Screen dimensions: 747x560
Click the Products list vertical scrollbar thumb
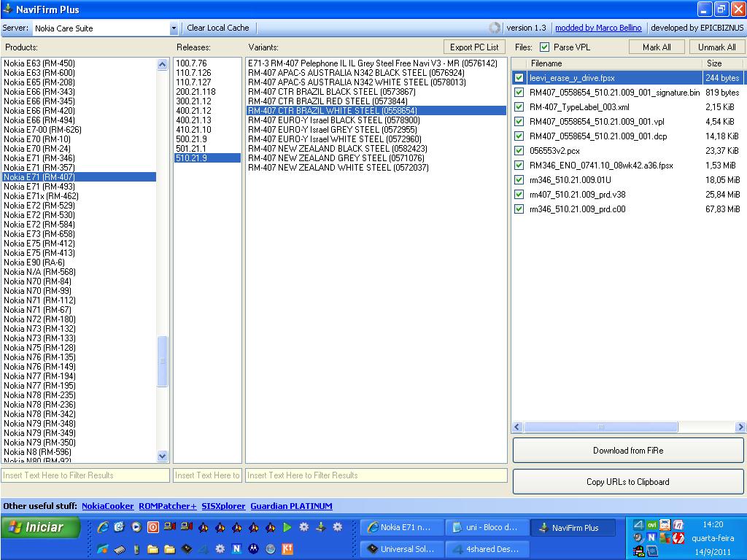pos(163,361)
